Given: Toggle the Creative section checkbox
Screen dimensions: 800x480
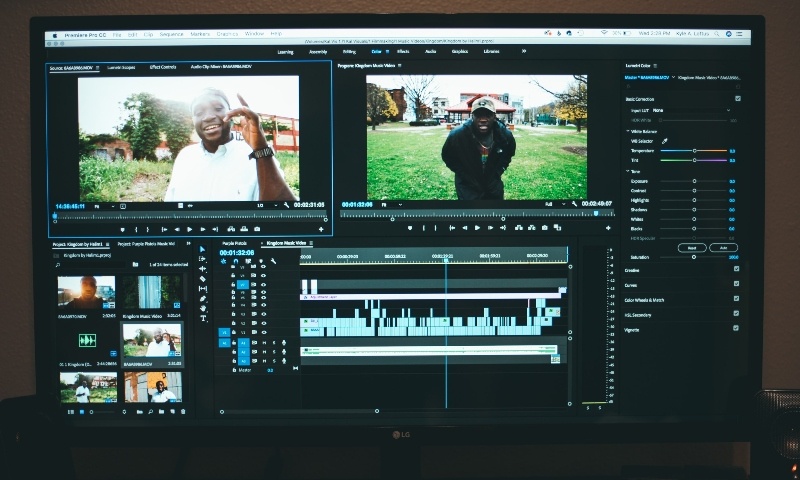Looking at the screenshot, I should (x=736, y=269).
